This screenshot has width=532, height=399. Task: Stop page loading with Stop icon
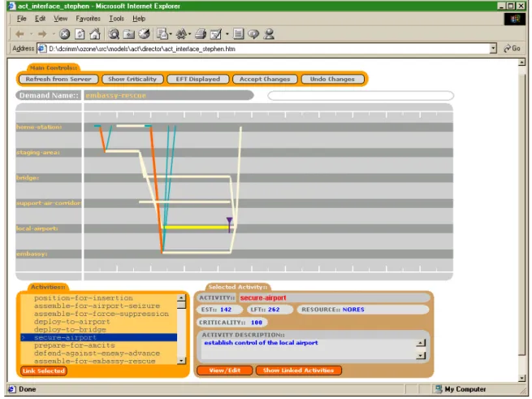64,34
